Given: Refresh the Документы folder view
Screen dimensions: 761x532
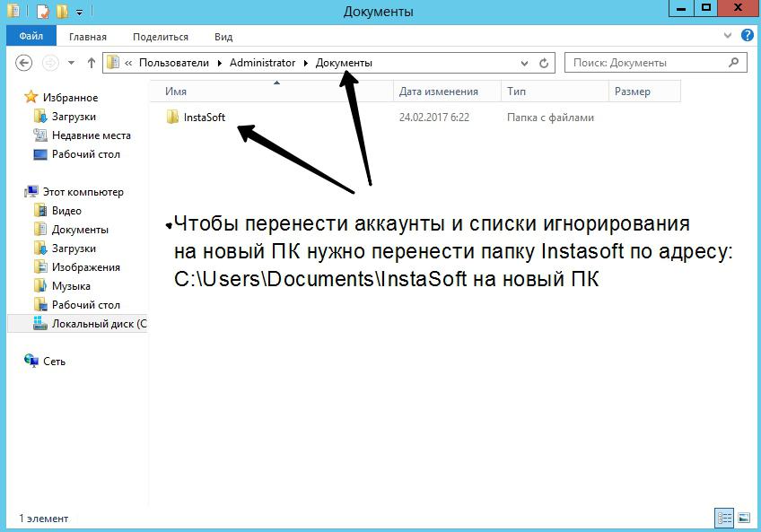Looking at the screenshot, I should (544, 63).
